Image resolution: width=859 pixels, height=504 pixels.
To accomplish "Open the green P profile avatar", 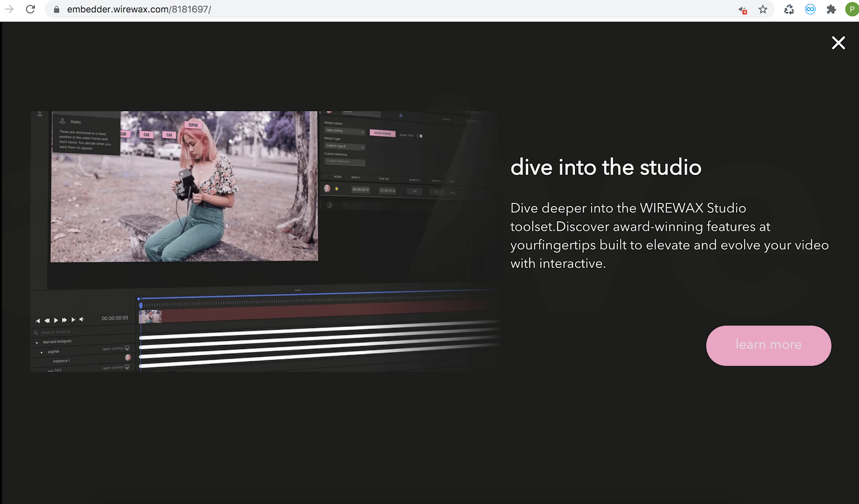I will click(x=851, y=10).
